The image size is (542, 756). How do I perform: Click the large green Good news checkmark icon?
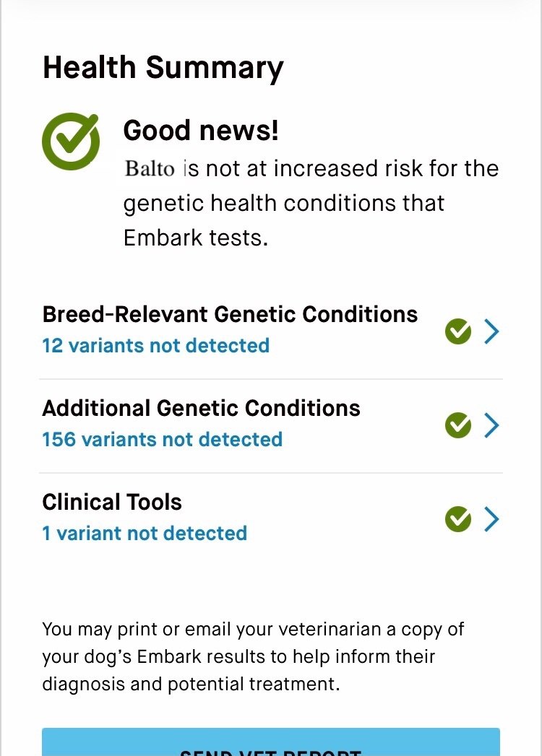[x=71, y=142]
